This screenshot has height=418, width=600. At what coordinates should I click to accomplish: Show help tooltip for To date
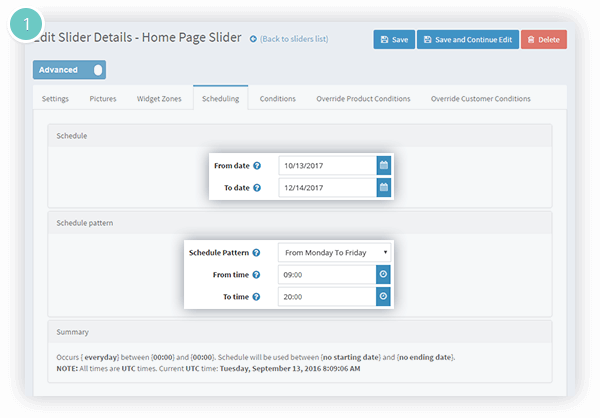(257, 188)
